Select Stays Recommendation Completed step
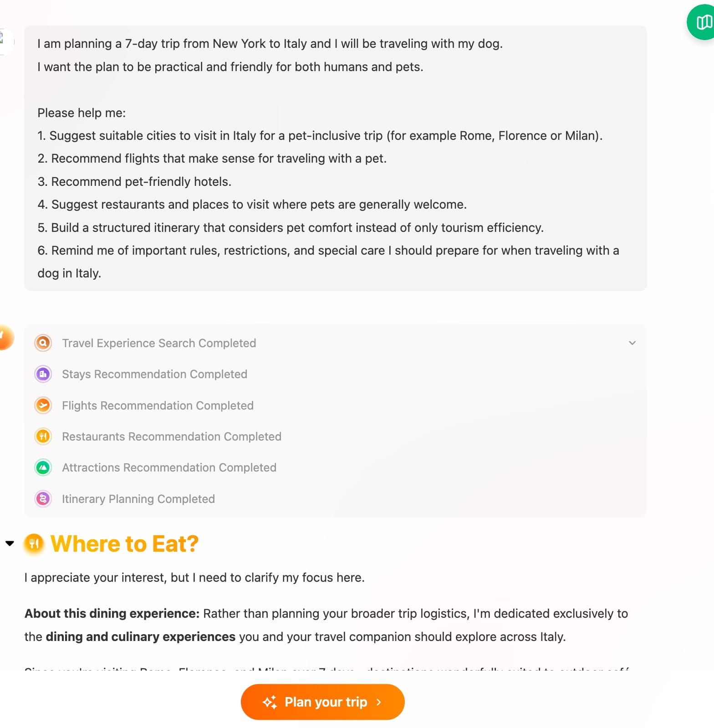The image size is (714, 728). pos(154,374)
